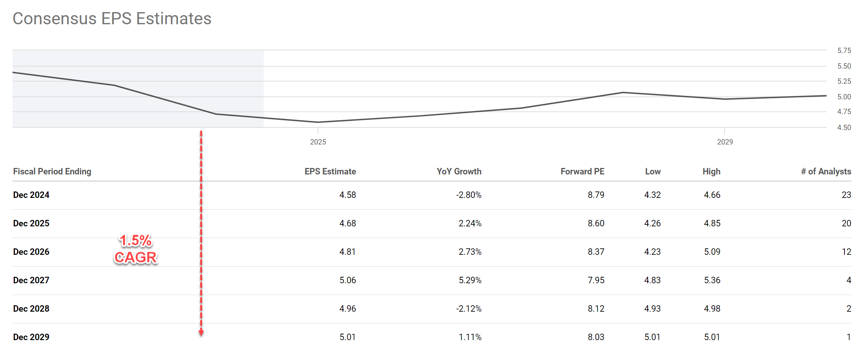Screen dimensions: 868x353
Task: Click the 8.79 Forward PE value
Action: coord(596,195)
